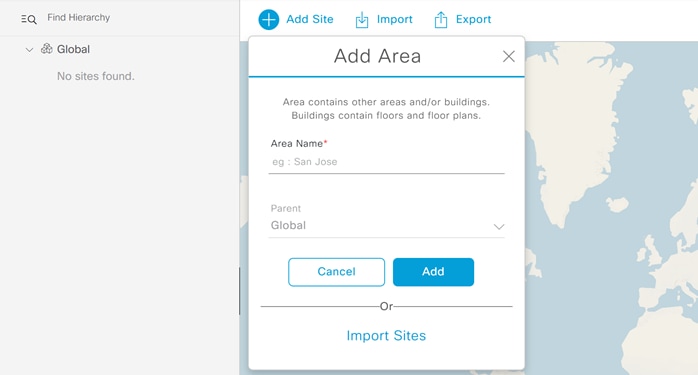The image size is (698, 375).
Task: Click the Cancel button
Action: [337, 272]
